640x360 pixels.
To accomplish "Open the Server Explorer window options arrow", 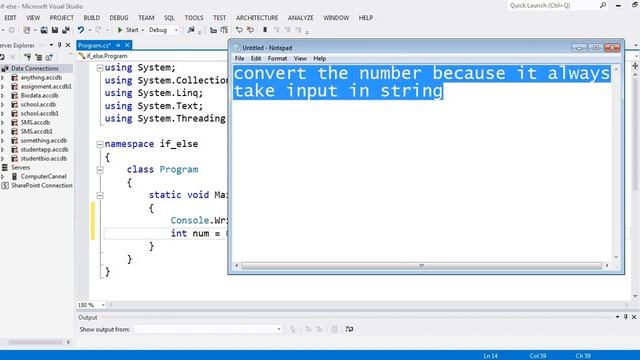I will click(x=51, y=45).
